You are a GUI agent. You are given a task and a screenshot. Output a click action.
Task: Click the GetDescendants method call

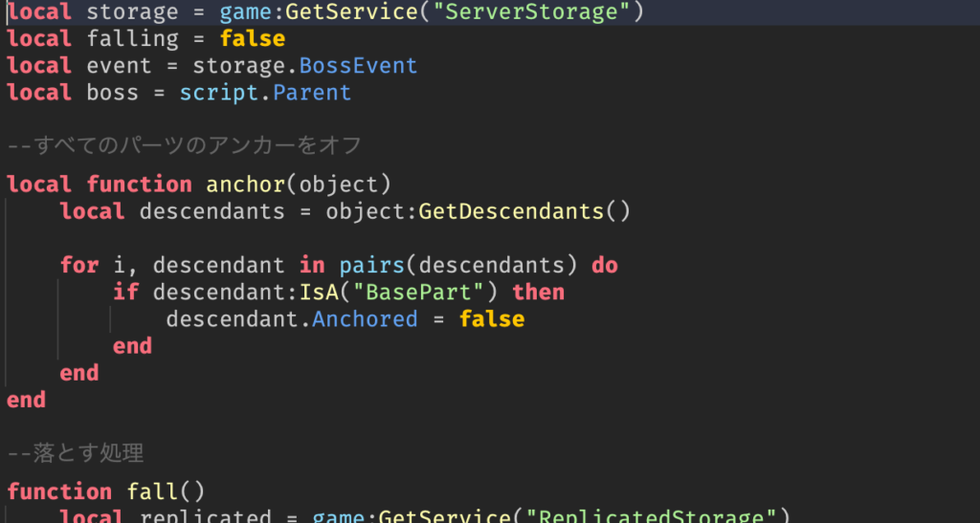point(512,211)
